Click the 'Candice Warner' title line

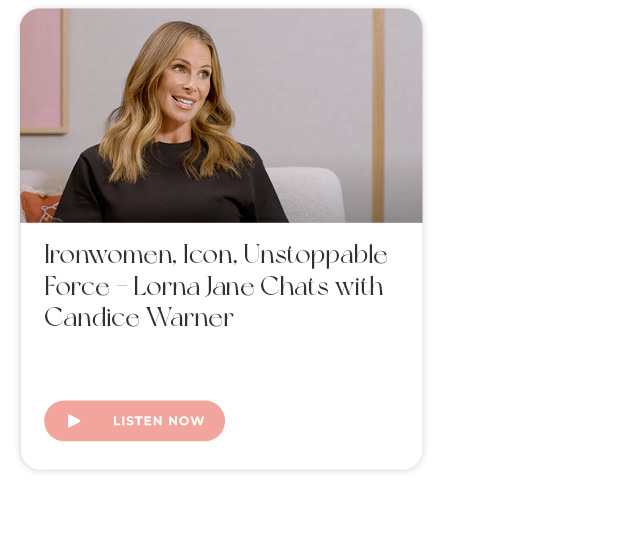(139, 317)
